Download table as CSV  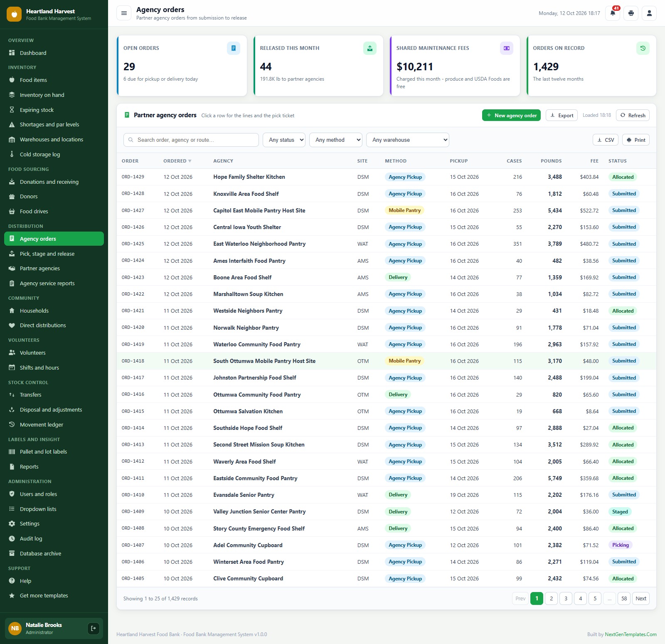pyautogui.click(x=606, y=140)
